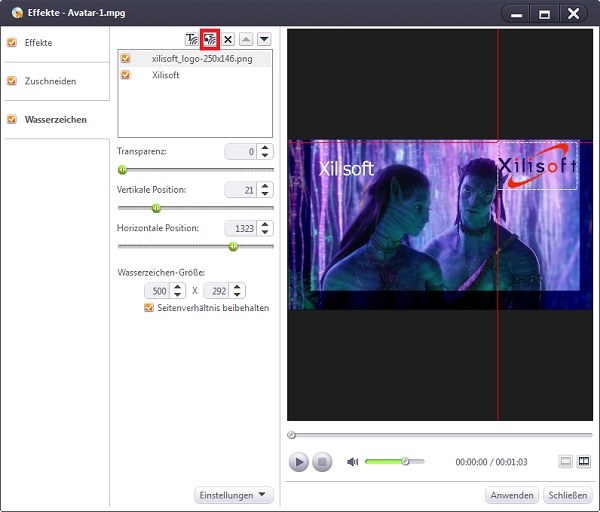Switch to comparison preview view
600x512 pixels.
tap(584, 461)
